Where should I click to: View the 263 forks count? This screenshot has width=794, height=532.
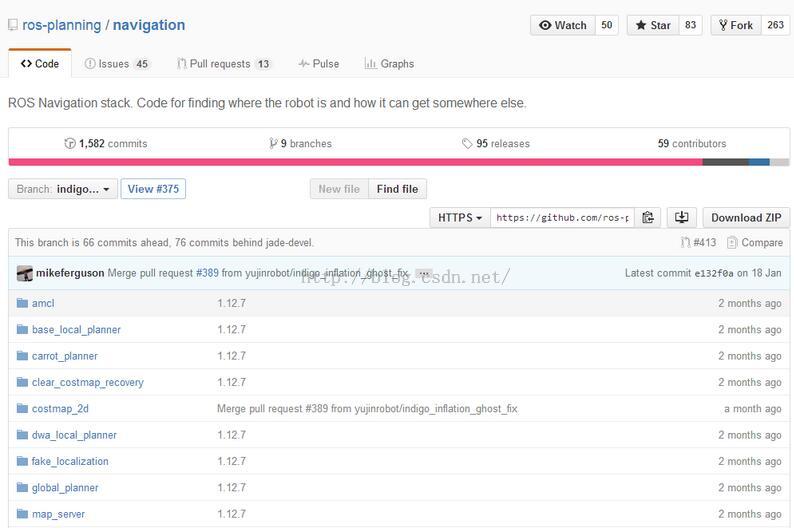775,25
